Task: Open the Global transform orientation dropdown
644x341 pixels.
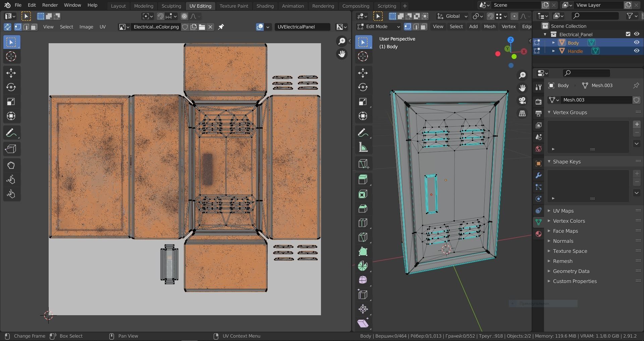Action: pyautogui.click(x=452, y=16)
